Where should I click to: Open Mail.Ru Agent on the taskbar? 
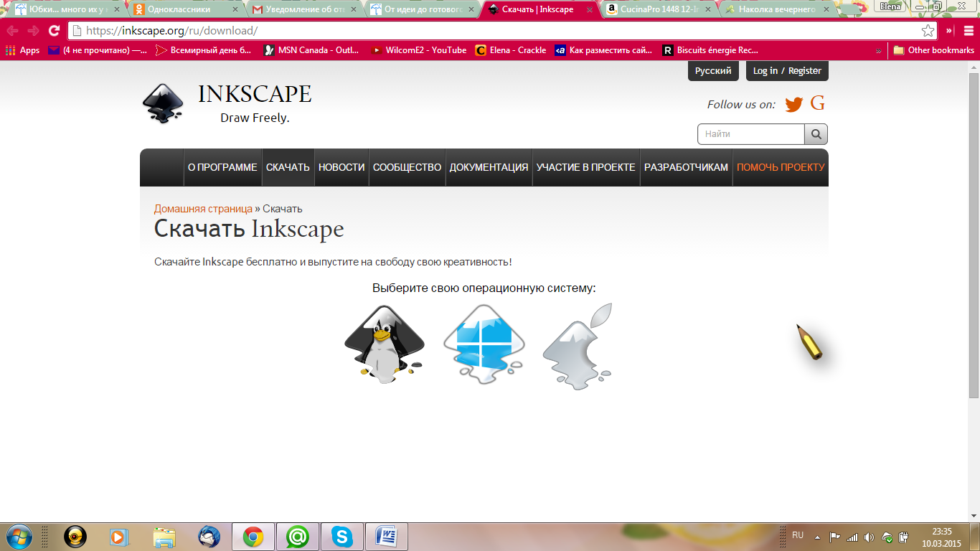[298, 537]
